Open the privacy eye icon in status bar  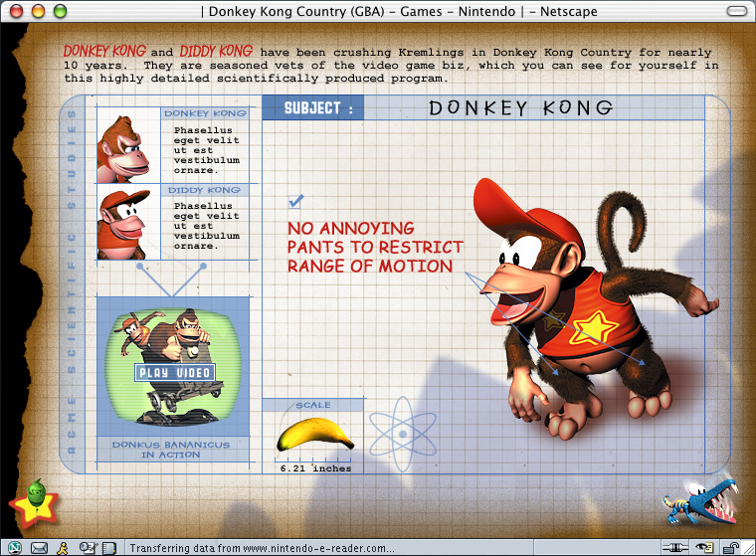pyautogui.click(x=704, y=547)
